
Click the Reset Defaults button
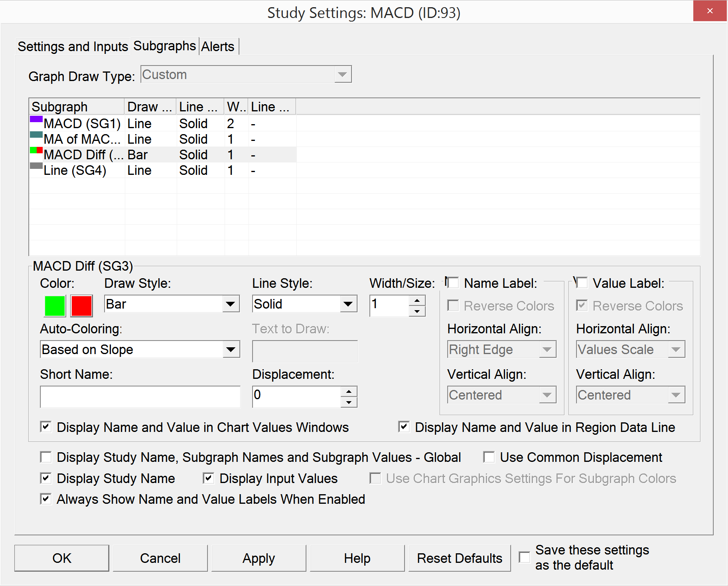click(459, 558)
